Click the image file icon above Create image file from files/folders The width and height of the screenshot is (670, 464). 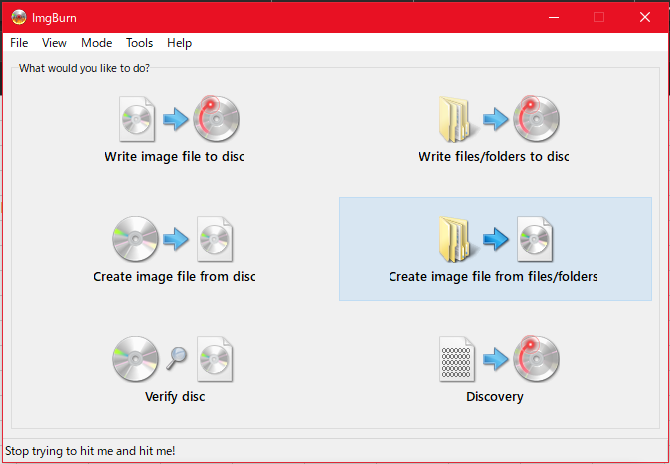(535, 239)
